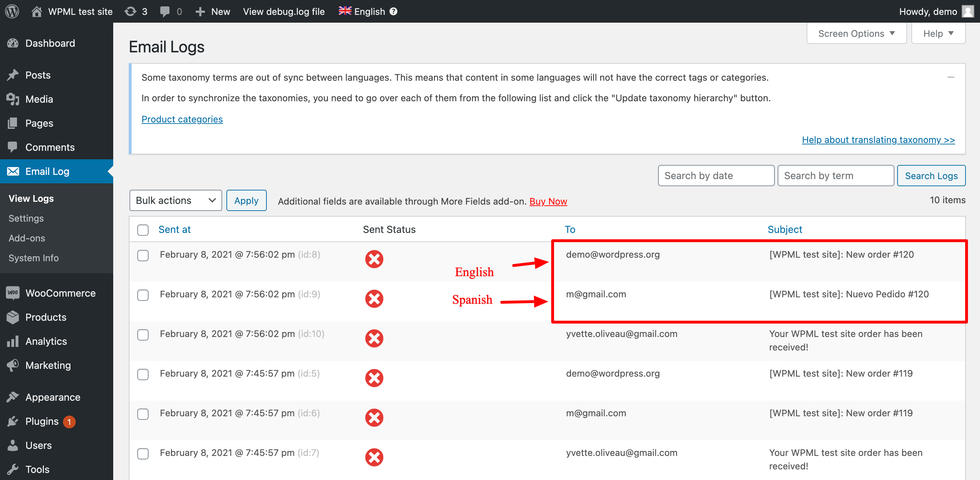Click the WPML language help question icon
This screenshot has height=480, width=980.
(393, 11)
